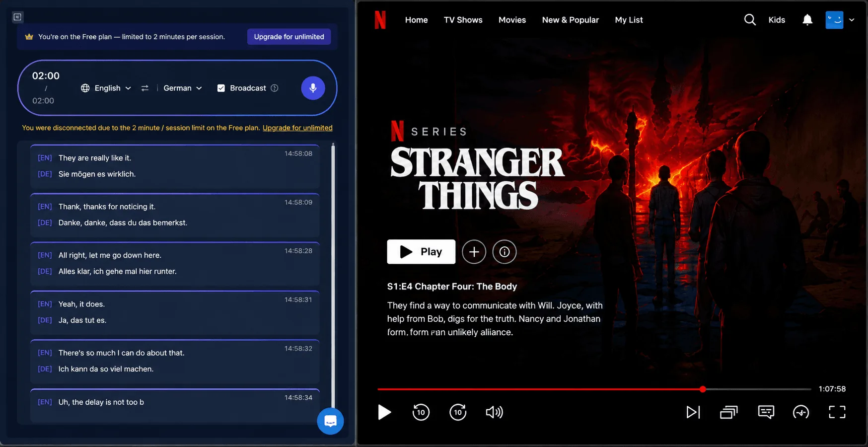Skip forward 10 seconds
Viewport: 868px width, 447px height.
pos(458,412)
